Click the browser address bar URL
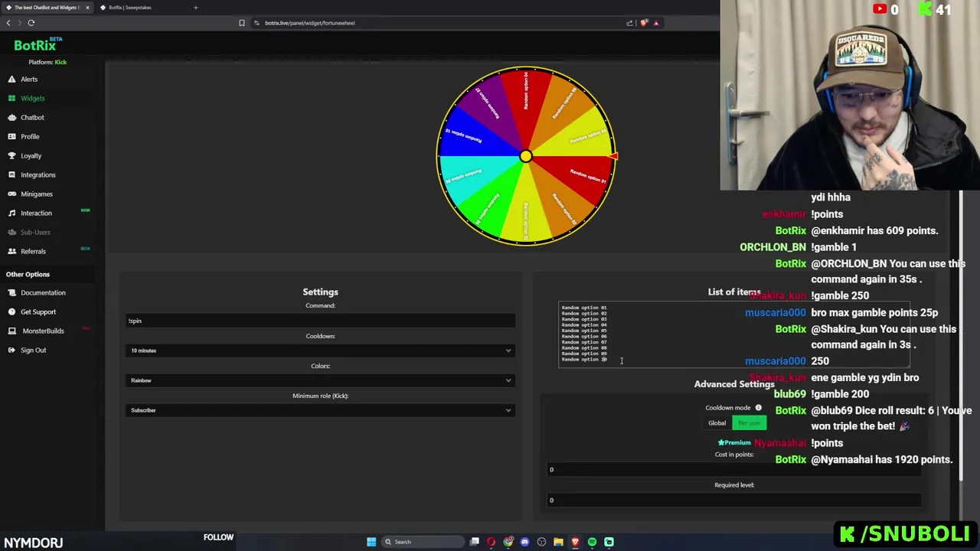The image size is (980, 551). click(x=309, y=23)
